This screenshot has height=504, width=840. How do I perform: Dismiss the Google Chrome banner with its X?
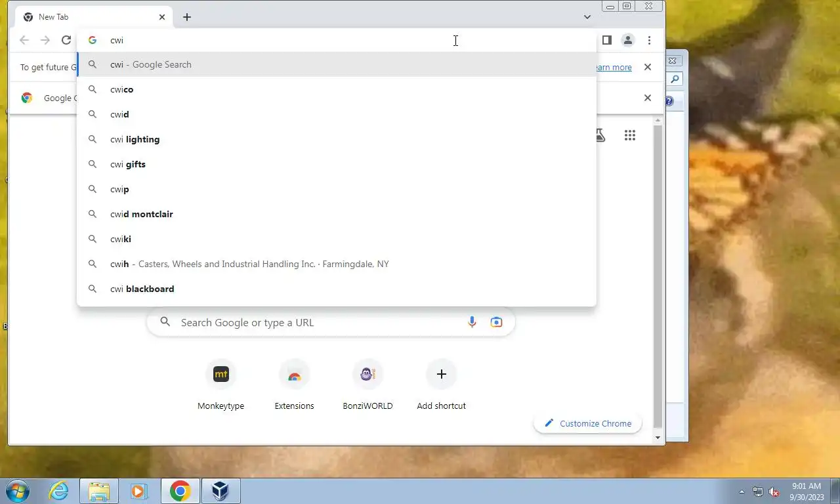(648, 98)
